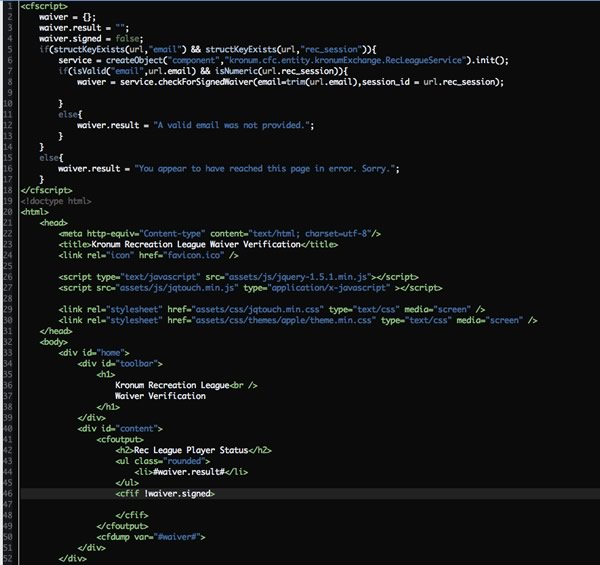Click the closing cfif tag

(x=132, y=515)
